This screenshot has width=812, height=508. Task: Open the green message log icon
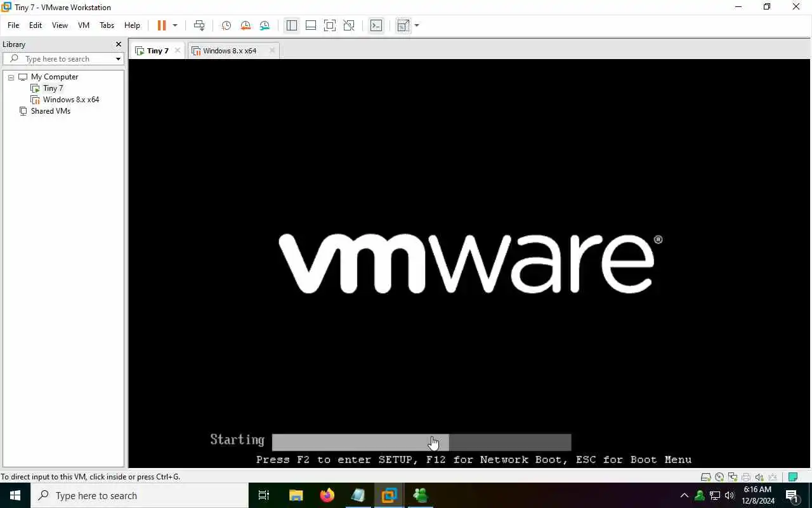(x=793, y=477)
